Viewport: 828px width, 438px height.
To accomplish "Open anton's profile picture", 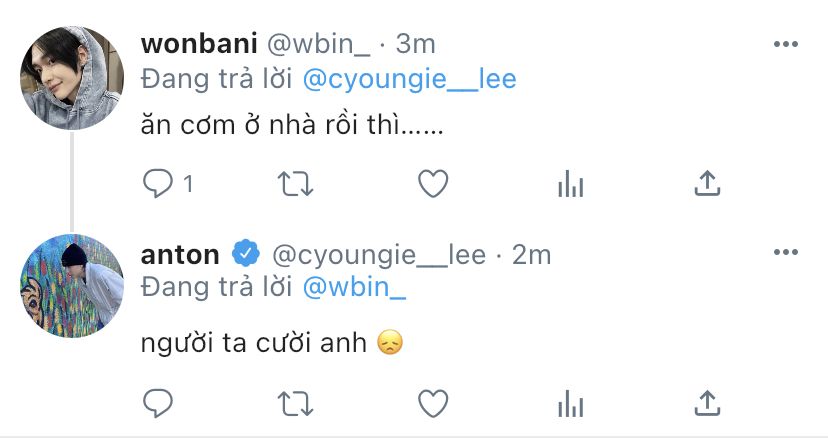I will pyautogui.click(x=72, y=285).
